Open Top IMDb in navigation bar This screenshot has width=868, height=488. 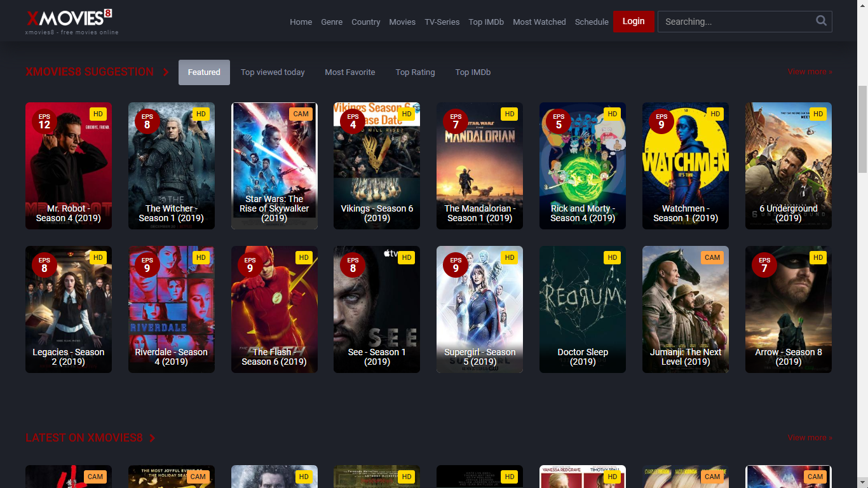point(486,22)
